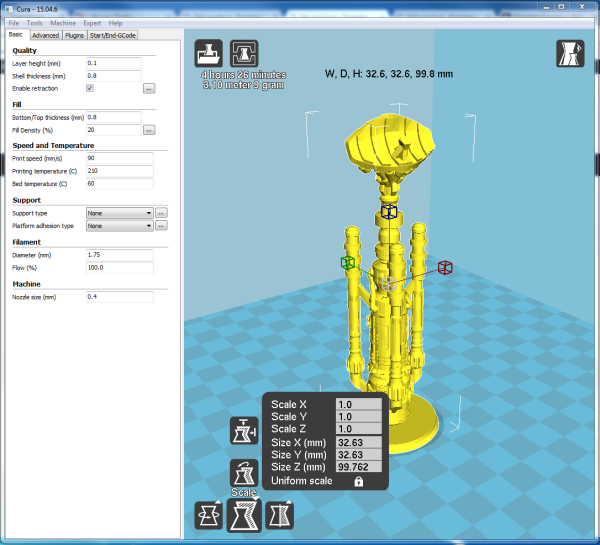Switch to the Advanced tab
Screen dimensions: 600x545
45,35
